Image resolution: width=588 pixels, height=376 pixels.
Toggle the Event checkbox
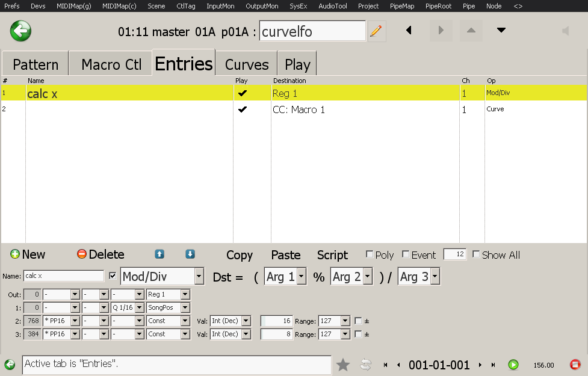pos(406,254)
